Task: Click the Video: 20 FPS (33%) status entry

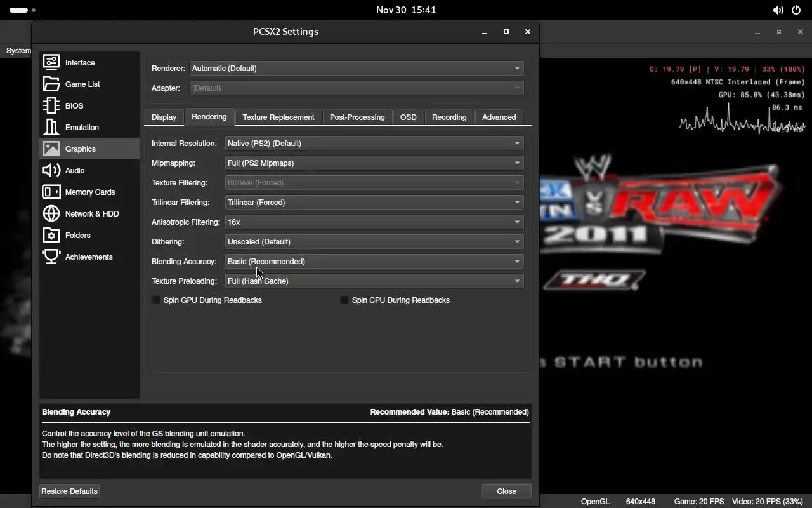Action: [x=768, y=501]
